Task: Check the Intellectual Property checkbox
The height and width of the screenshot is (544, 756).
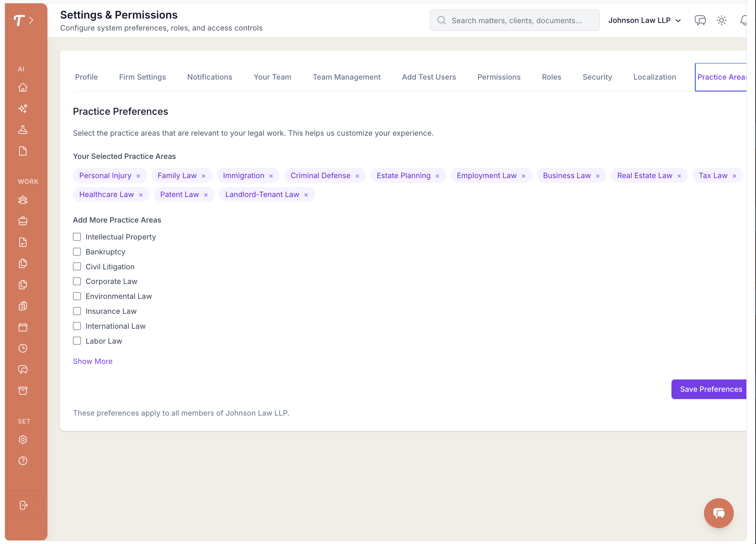Action: [x=77, y=237]
